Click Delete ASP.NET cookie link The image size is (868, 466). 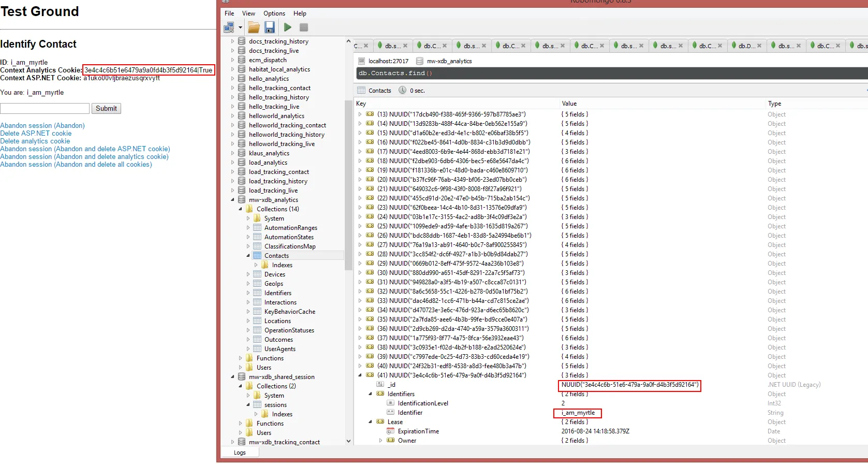click(x=36, y=133)
